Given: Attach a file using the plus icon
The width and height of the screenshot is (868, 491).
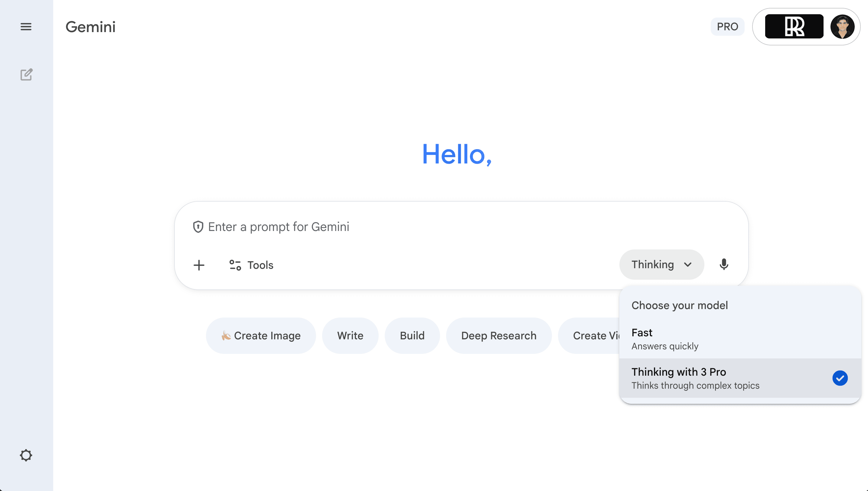Looking at the screenshot, I should click(199, 265).
